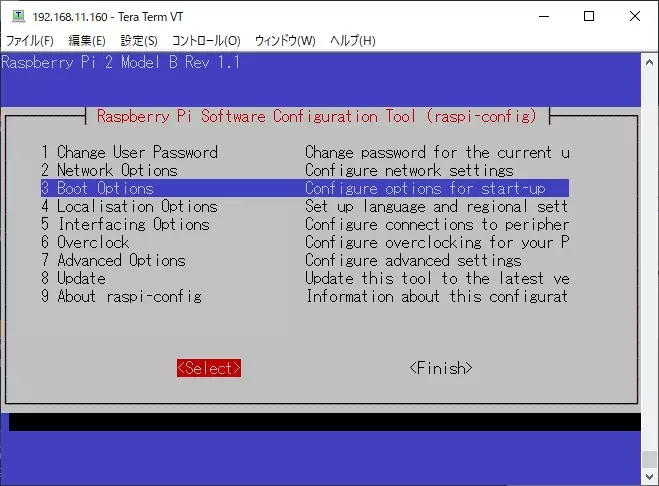Click 'Configure network settings' description
The height and width of the screenshot is (486, 659).
point(409,170)
